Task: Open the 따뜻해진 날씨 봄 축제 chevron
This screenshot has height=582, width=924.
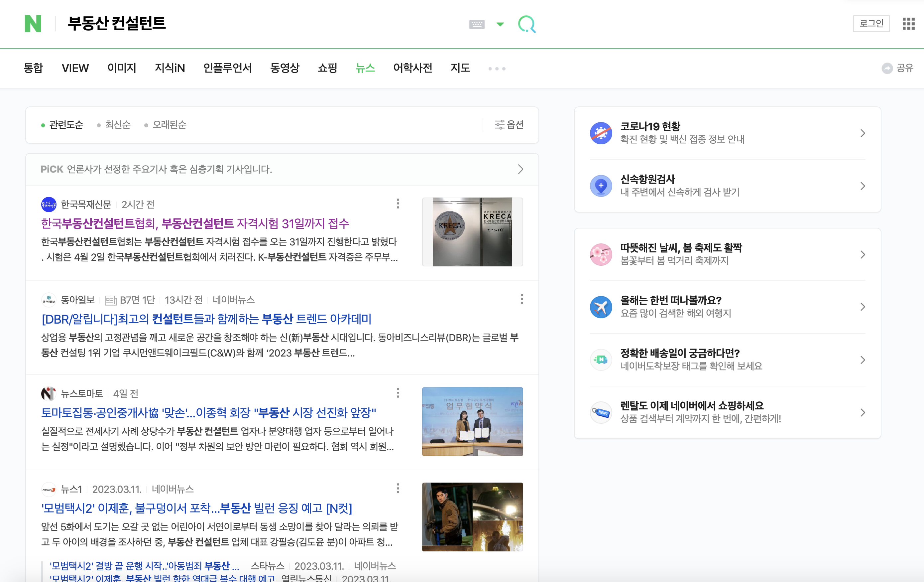Action: click(863, 254)
